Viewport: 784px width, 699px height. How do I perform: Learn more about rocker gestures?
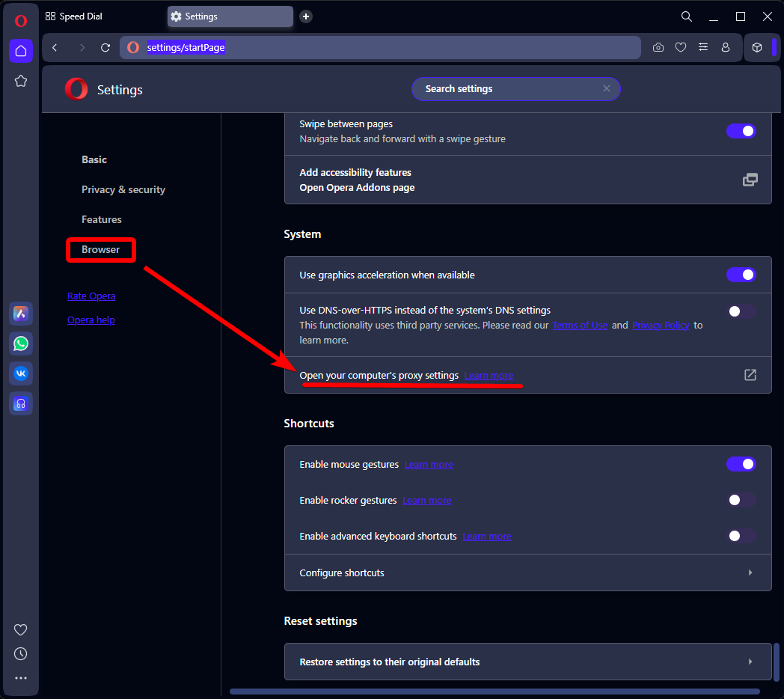click(x=427, y=501)
